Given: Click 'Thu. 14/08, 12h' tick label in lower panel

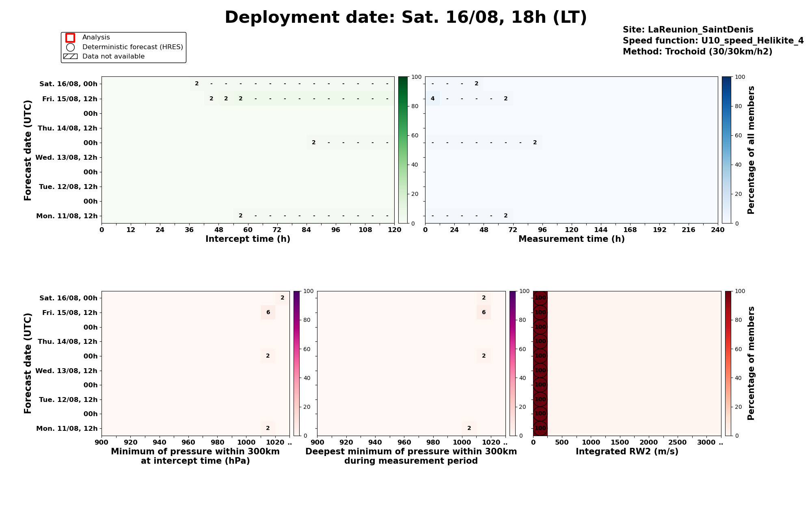Looking at the screenshot, I should (68, 342).
